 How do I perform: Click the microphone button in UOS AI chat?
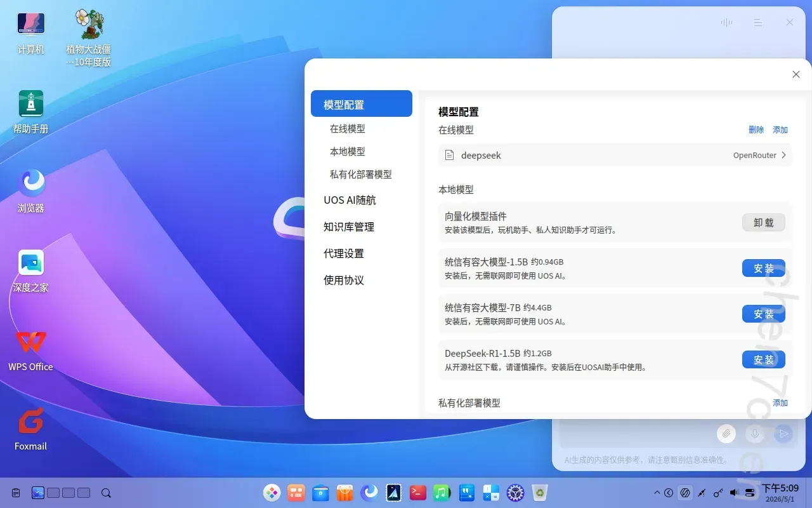coord(755,434)
